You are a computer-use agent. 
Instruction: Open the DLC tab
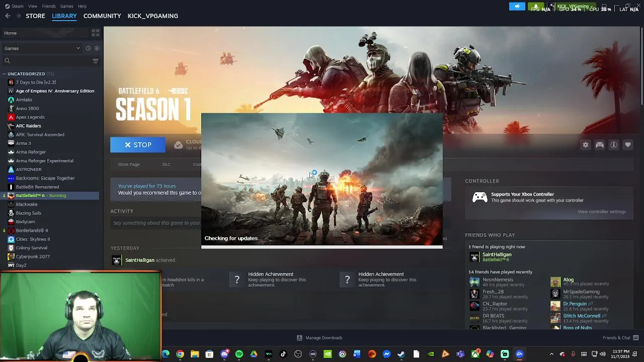click(167, 164)
